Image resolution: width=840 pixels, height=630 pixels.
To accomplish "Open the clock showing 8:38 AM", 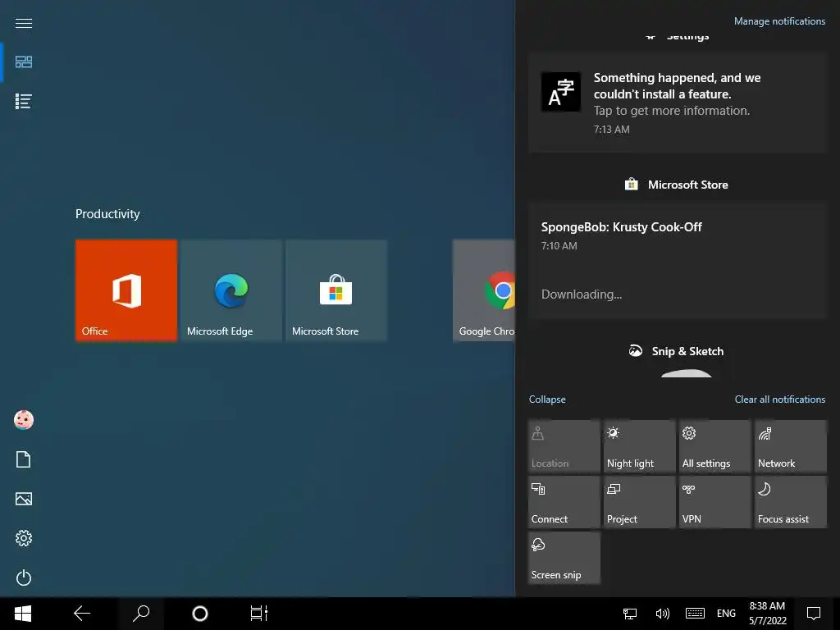I will point(767,614).
